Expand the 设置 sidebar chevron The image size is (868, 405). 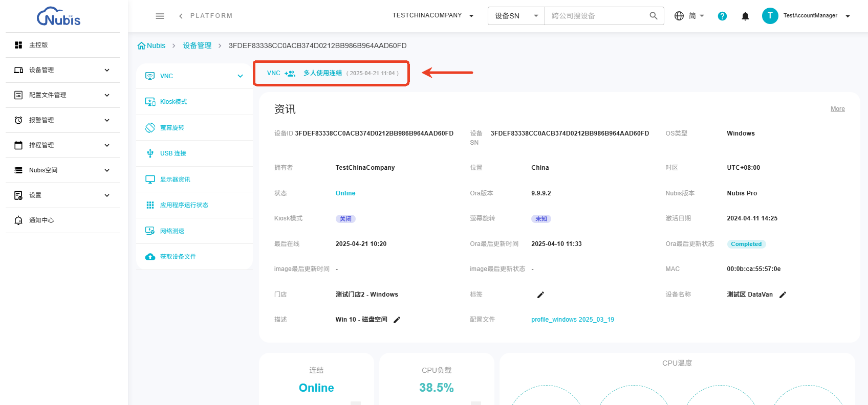(x=107, y=195)
